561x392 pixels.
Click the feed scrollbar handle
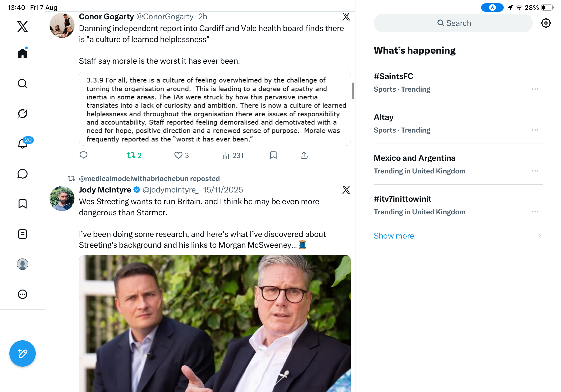353,91
